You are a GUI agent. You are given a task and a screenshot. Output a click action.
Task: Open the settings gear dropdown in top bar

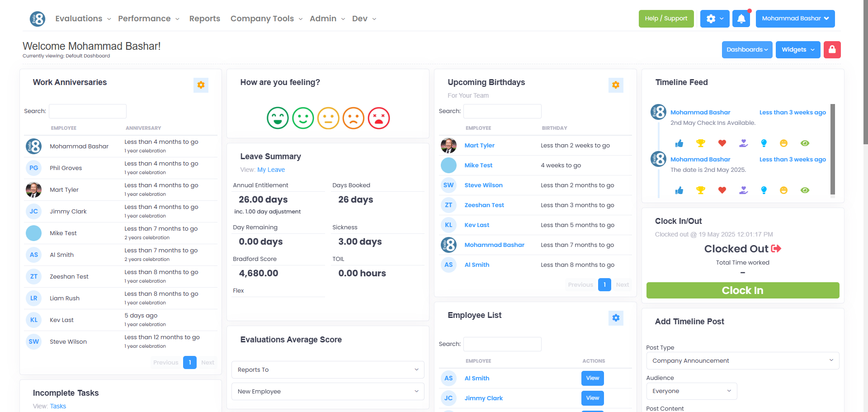coord(715,19)
